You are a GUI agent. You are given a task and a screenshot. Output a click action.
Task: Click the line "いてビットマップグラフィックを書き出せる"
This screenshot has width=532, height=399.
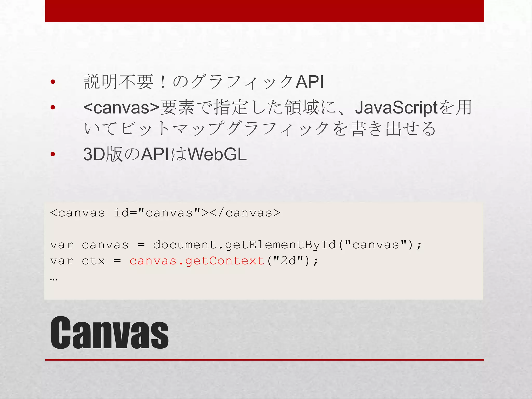click(x=260, y=129)
